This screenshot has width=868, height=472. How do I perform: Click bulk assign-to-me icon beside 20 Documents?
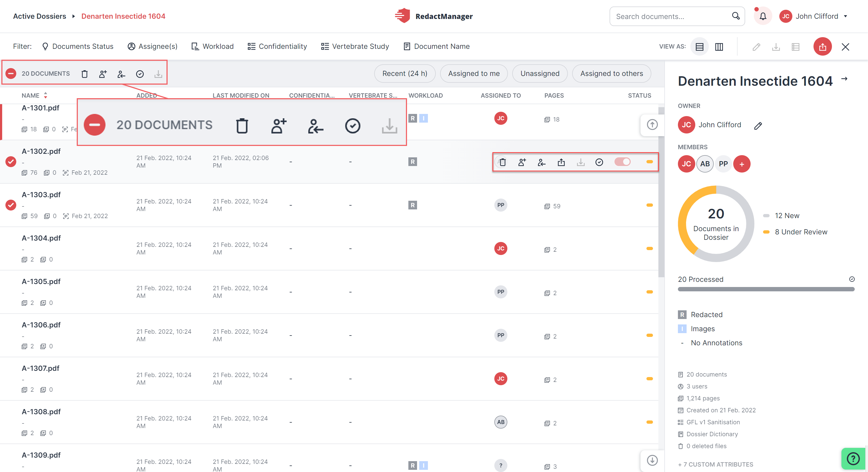(121, 74)
